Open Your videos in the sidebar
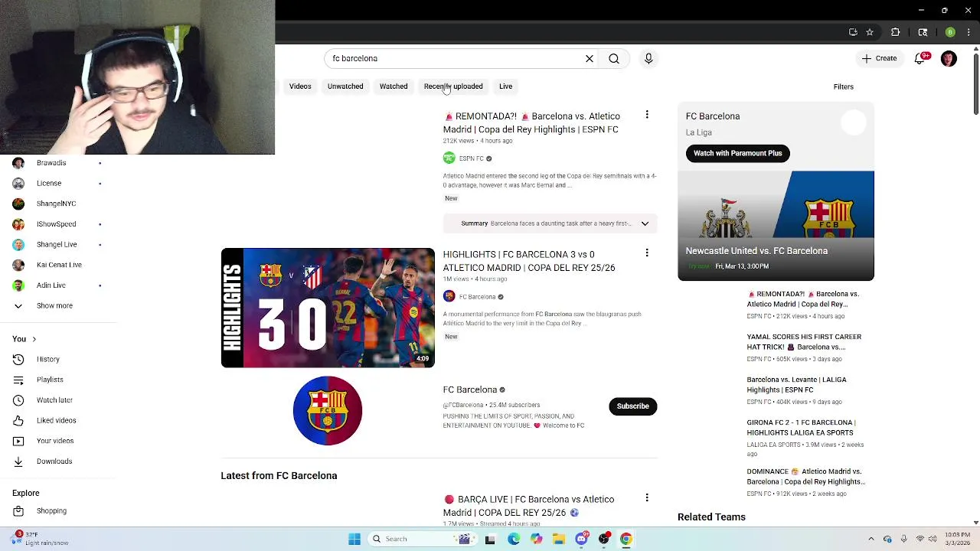This screenshot has height=551, width=980. click(x=55, y=441)
